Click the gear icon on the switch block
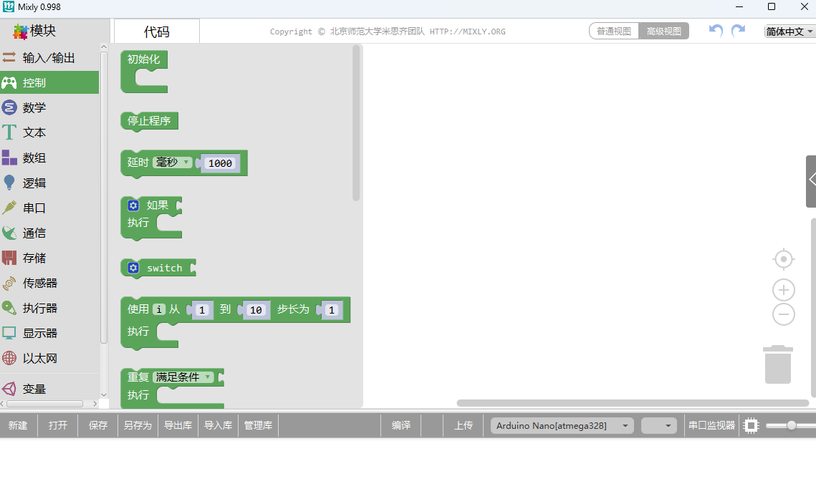The height and width of the screenshot is (504, 816). click(133, 268)
